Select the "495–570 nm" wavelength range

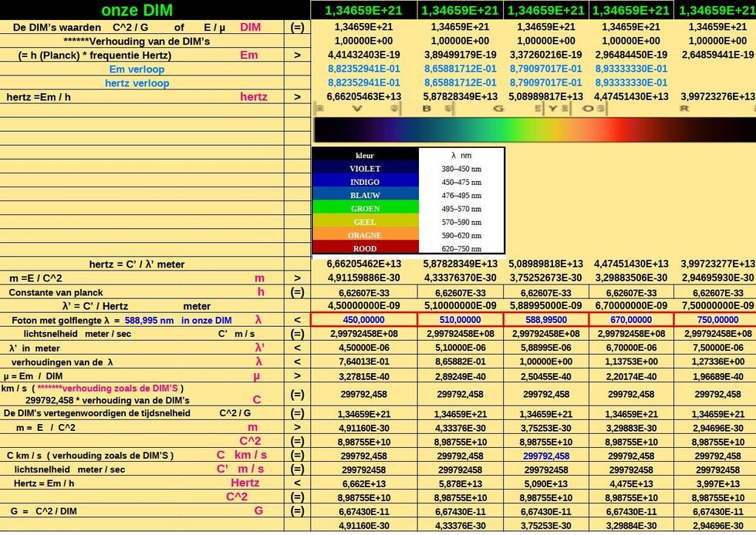coord(461,209)
